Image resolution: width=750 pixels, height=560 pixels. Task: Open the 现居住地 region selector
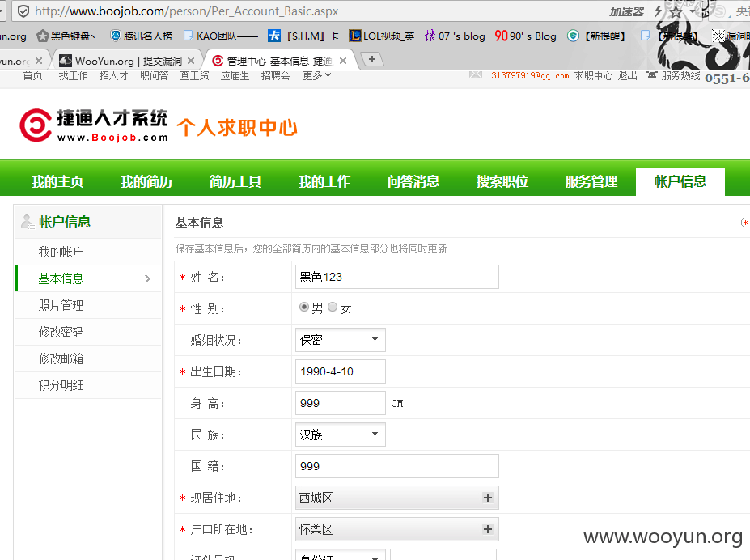pos(396,498)
